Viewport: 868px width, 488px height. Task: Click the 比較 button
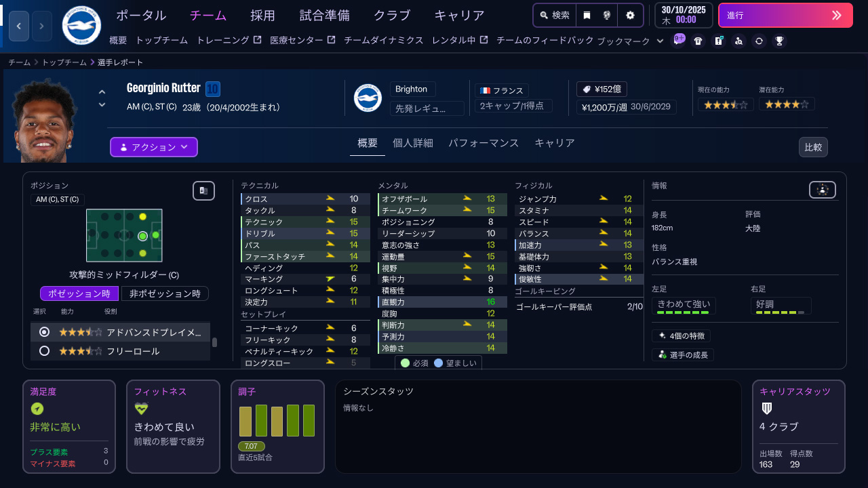(x=813, y=147)
